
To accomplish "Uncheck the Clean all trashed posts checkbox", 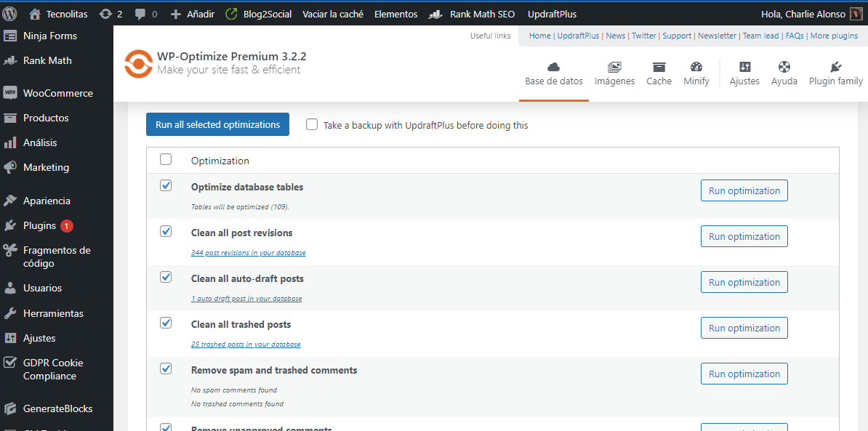I will point(166,323).
